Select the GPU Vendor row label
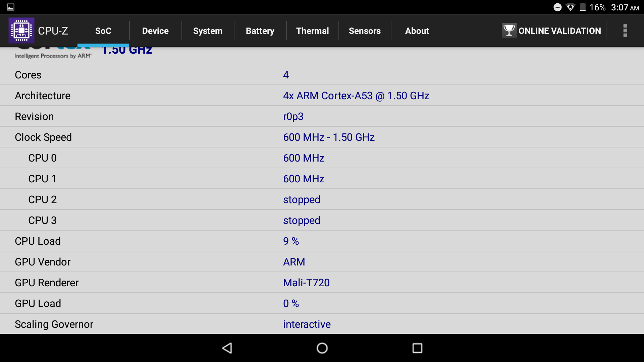Screen dimensions: 644x362 pyautogui.click(x=43, y=262)
